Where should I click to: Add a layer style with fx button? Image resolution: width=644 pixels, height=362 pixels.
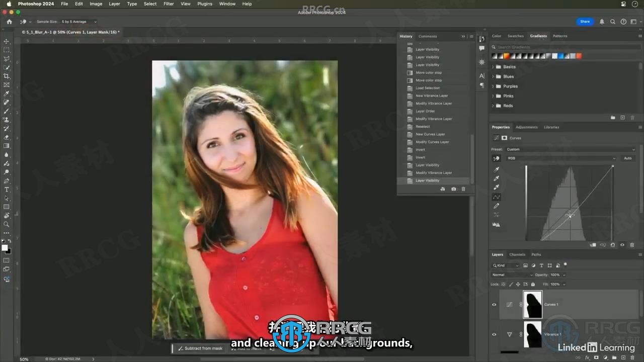587,358
